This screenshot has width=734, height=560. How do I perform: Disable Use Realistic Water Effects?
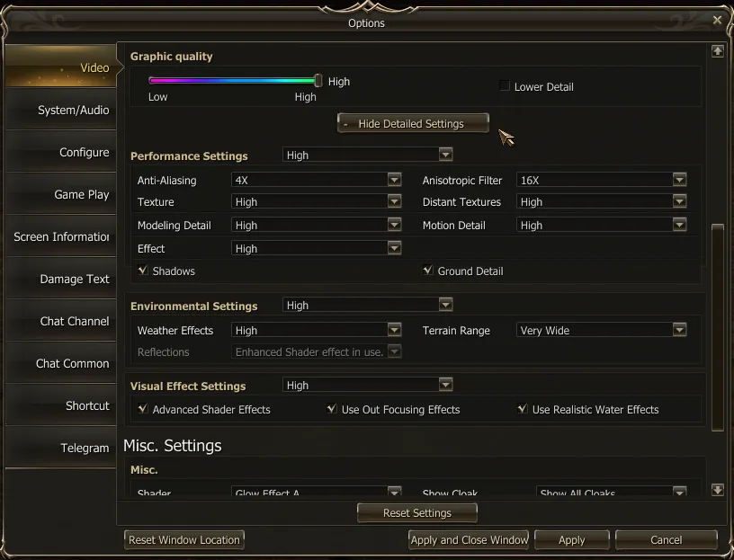[523, 408]
